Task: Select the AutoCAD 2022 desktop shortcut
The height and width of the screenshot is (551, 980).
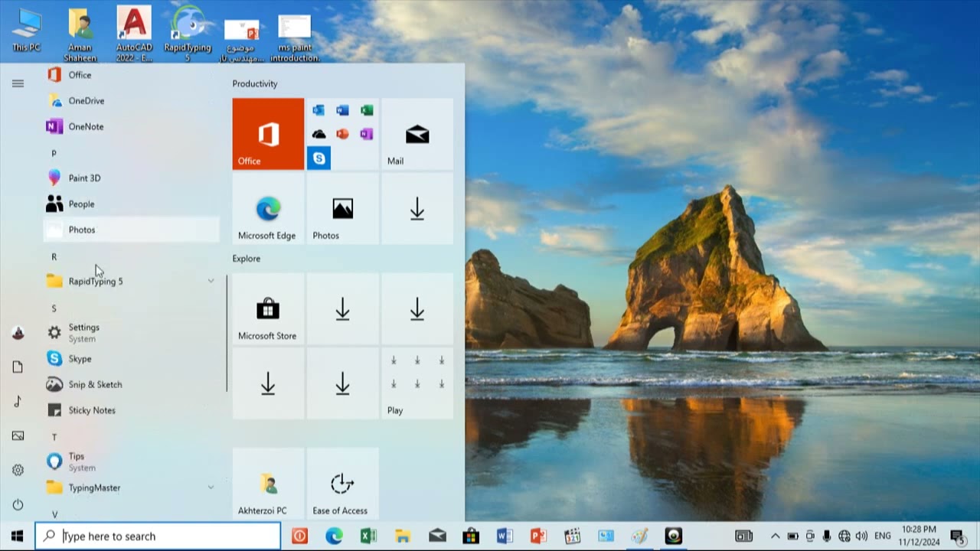Action: point(134,35)
